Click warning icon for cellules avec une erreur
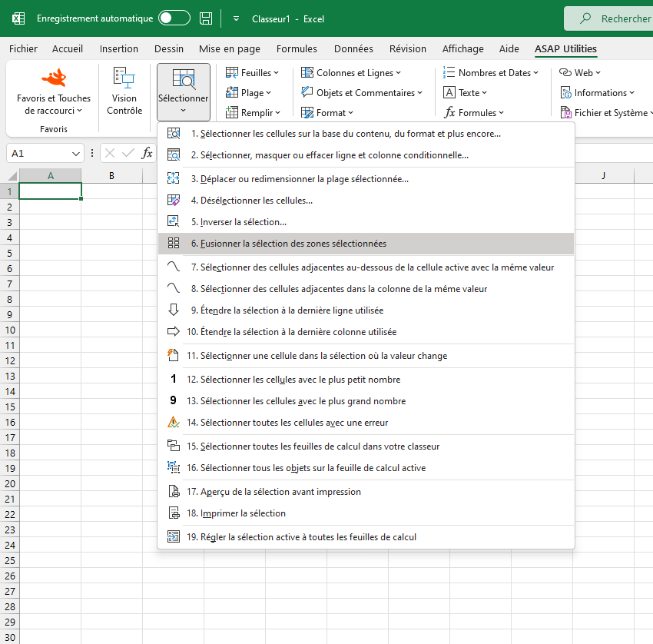The width and height of the screenshot is (653, 644). pos(174,422)
